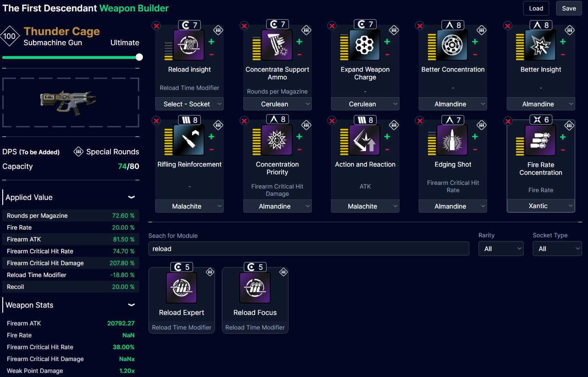The width and height of the screenshot is (588, 377).
Task: Remove the Concentrate Support Ammo module
Action: click(x=244, y=26)
